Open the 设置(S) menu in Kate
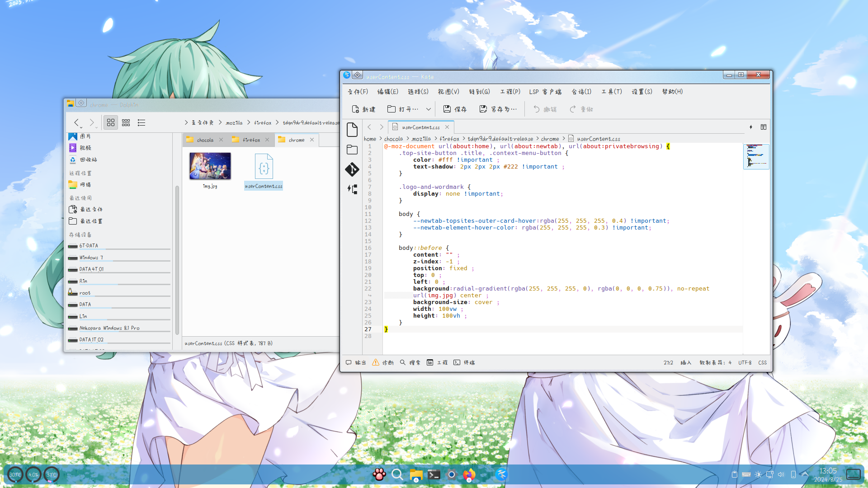Viewport: 868px width, 488px height. click(642, 91)
